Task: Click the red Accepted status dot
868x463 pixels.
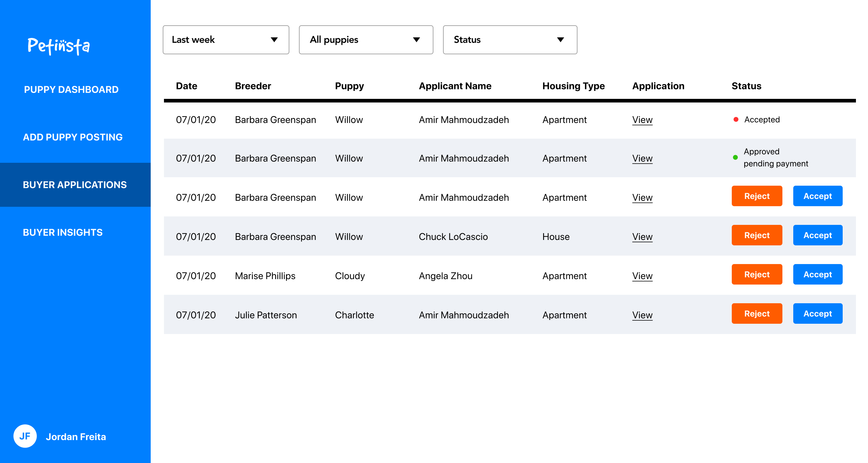Action: (736, 120)
